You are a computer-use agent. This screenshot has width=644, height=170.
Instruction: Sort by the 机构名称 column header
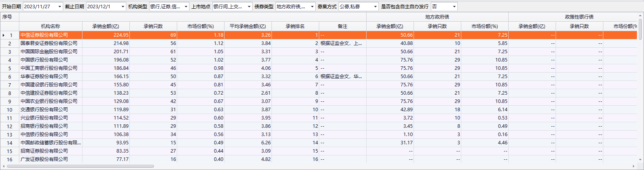pos(51,26)
